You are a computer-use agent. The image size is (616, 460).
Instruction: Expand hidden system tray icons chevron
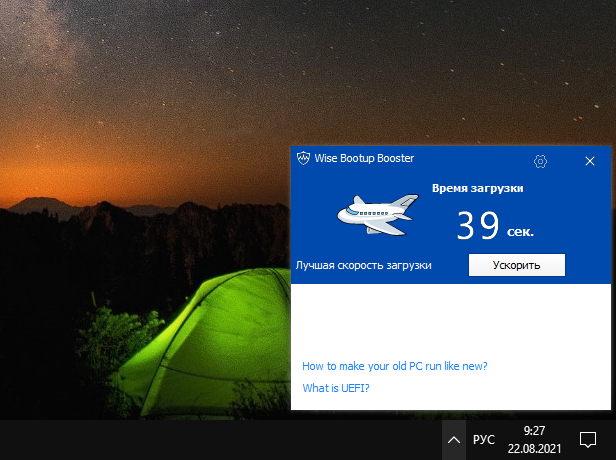(x=454, y=440)
